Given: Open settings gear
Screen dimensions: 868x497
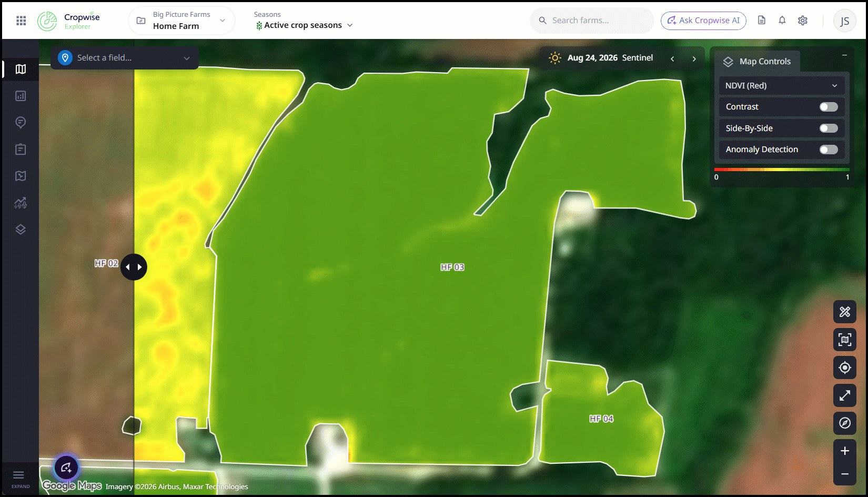Looking at the screenshot, I should click(x=803, y=20).
